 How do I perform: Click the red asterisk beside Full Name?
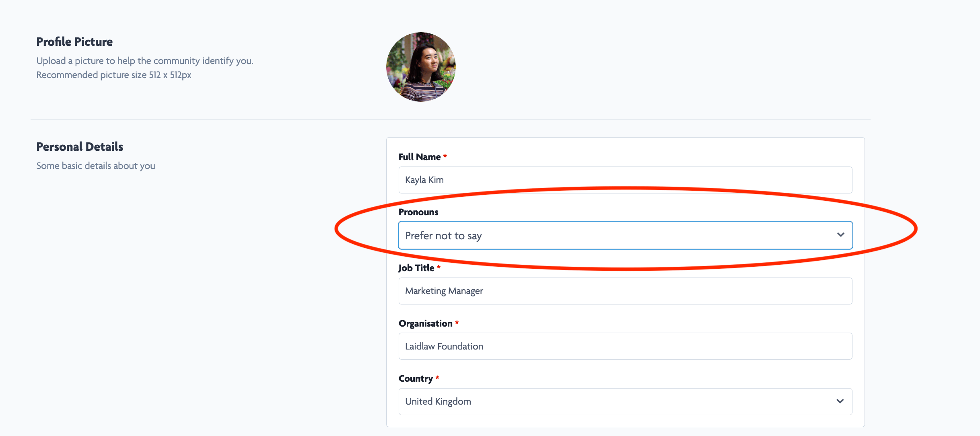[x=445, y=156]
